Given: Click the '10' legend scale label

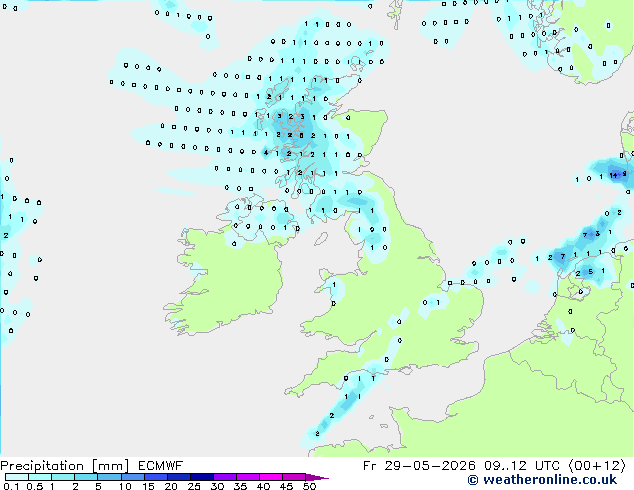Looking at the screenshot, I should point(125,486).
